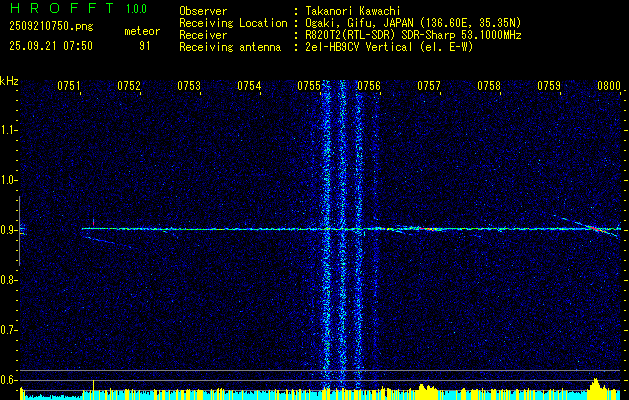The width and height of the screenshot is (629, 400).
Task: Select the 0758 time axis label
Action: tap(489, 87)
